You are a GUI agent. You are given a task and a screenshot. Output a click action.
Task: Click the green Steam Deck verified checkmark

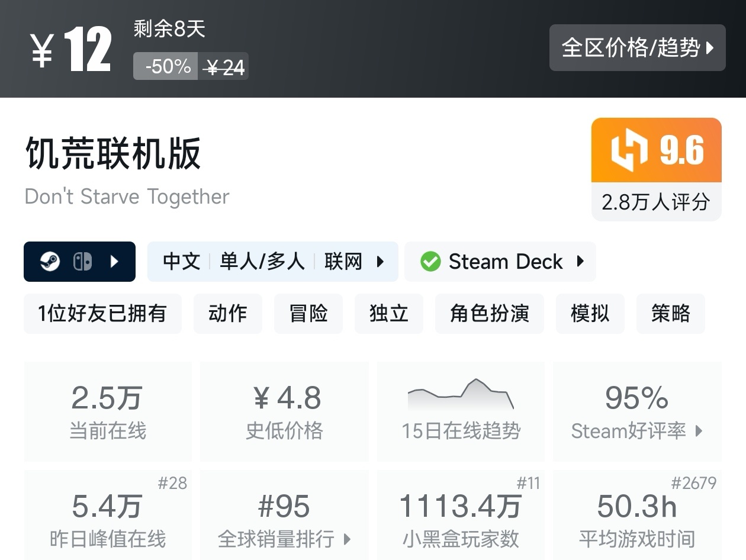click(x=430, y=261)
